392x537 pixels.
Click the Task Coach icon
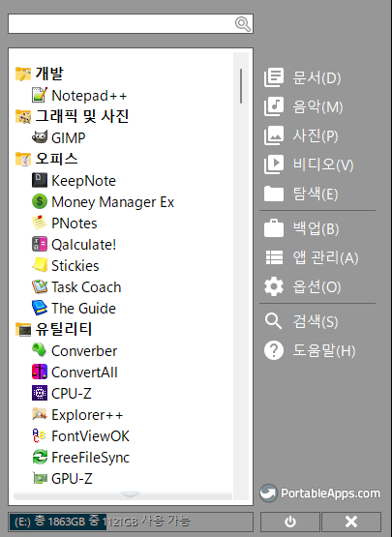[x=40, y=286]
